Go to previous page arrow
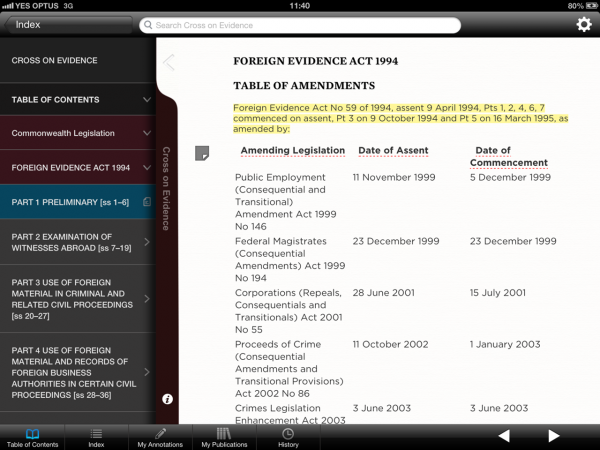The height and width of the screenshot is (450, 600). coord(504,435)
